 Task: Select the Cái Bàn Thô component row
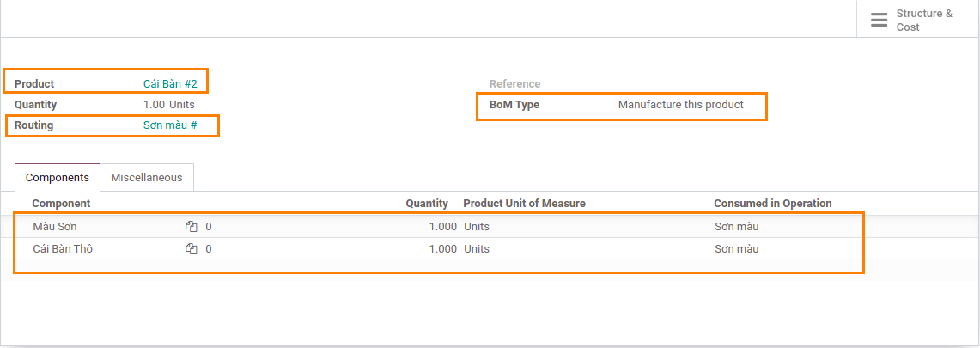coord(63,249)
